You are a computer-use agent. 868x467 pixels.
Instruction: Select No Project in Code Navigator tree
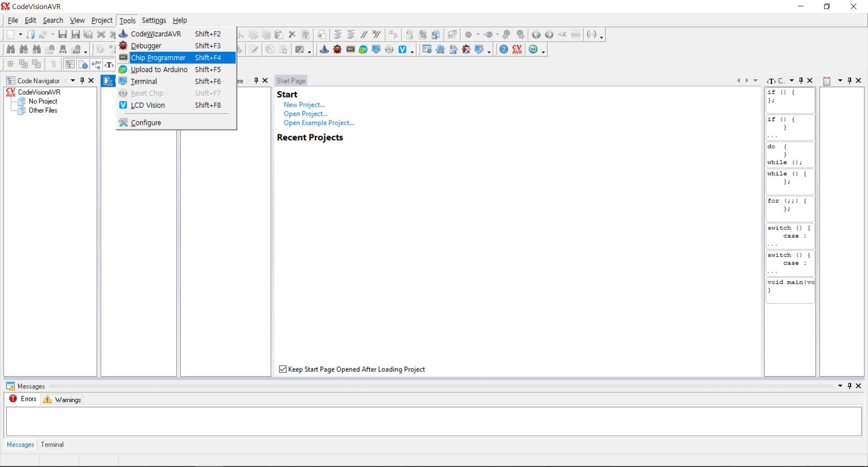tap(43, 101)
